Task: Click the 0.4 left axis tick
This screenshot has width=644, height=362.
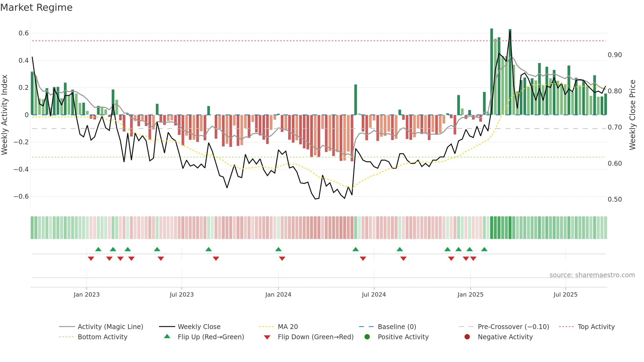Action: (24, 60)
